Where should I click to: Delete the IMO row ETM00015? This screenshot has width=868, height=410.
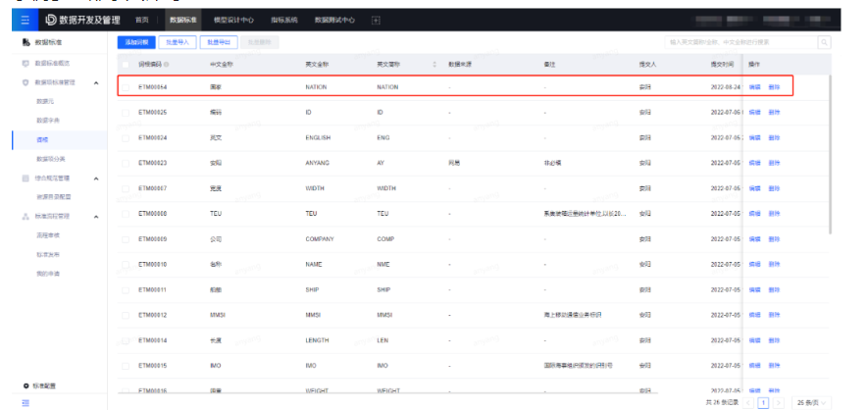click(774, 366)
